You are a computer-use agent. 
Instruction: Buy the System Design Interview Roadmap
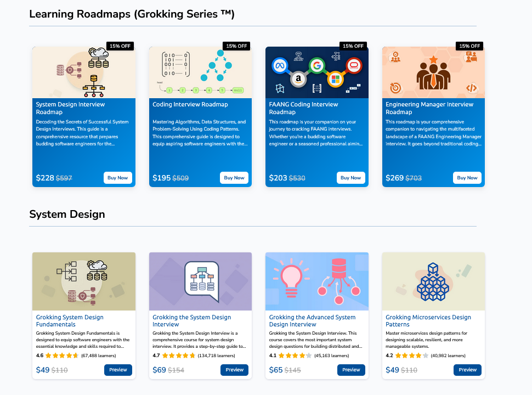pyautogui.click(x=118, y=178)
